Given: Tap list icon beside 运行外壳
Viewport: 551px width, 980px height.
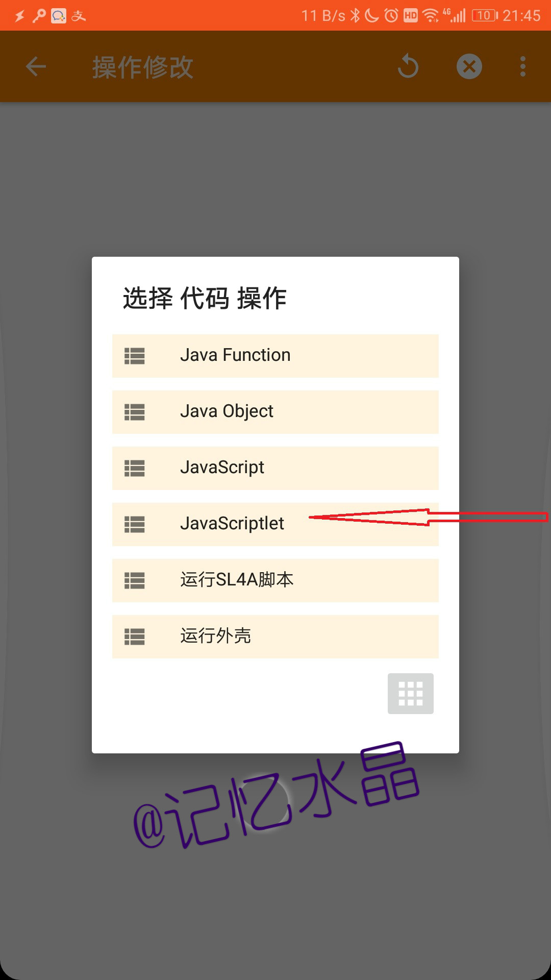Looking at the screenshot, I should (x=135, y=636).
